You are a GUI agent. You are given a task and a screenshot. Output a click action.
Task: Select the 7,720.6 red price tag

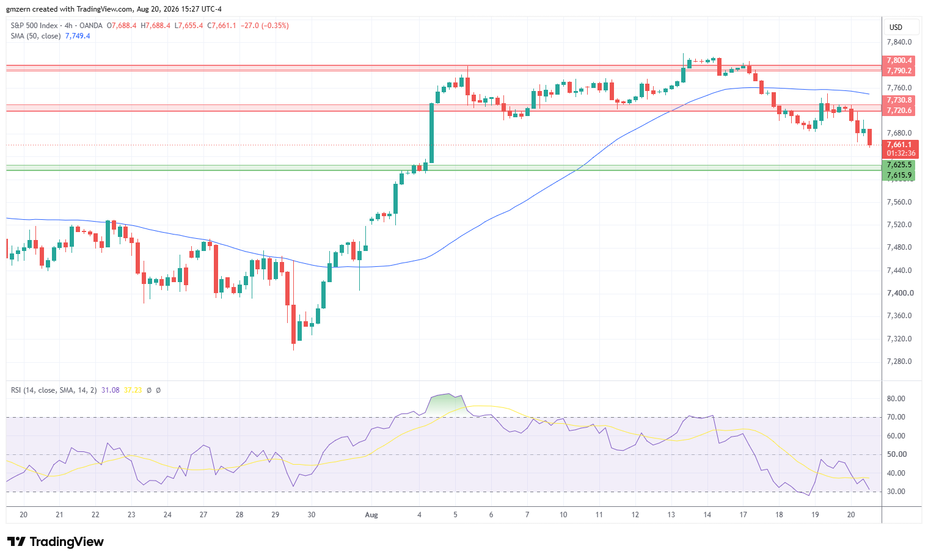(899, 111)
